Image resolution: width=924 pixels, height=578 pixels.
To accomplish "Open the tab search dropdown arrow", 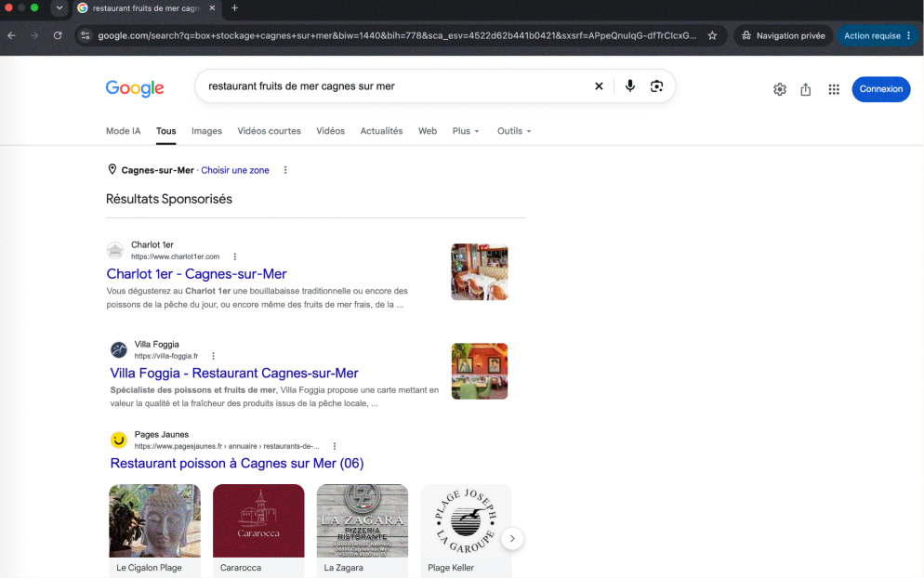I will coord(59,8).
